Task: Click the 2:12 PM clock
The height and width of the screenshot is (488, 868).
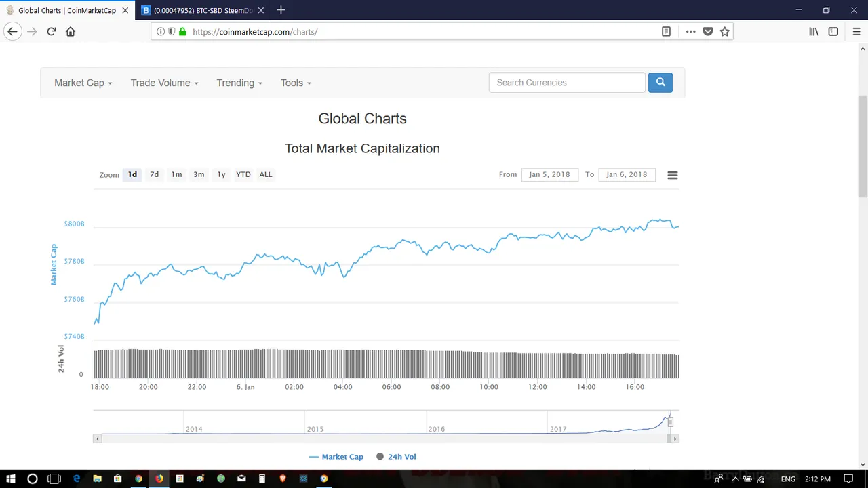Action: pos(817,479)
